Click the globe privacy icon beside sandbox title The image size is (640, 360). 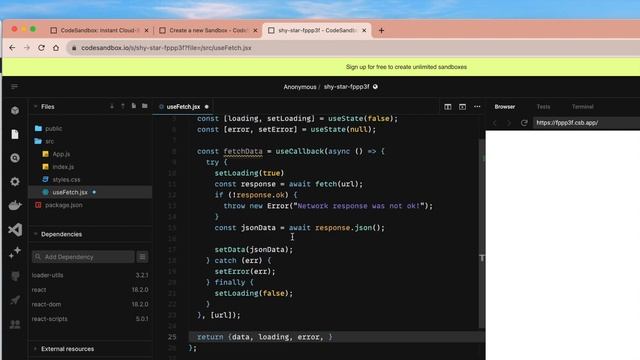click(x=375, y=87)
